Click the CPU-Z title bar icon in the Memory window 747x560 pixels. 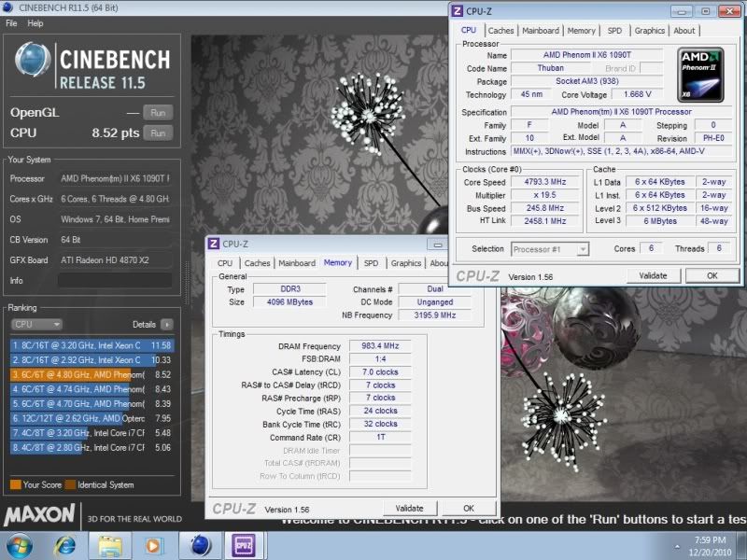point(214,244)
